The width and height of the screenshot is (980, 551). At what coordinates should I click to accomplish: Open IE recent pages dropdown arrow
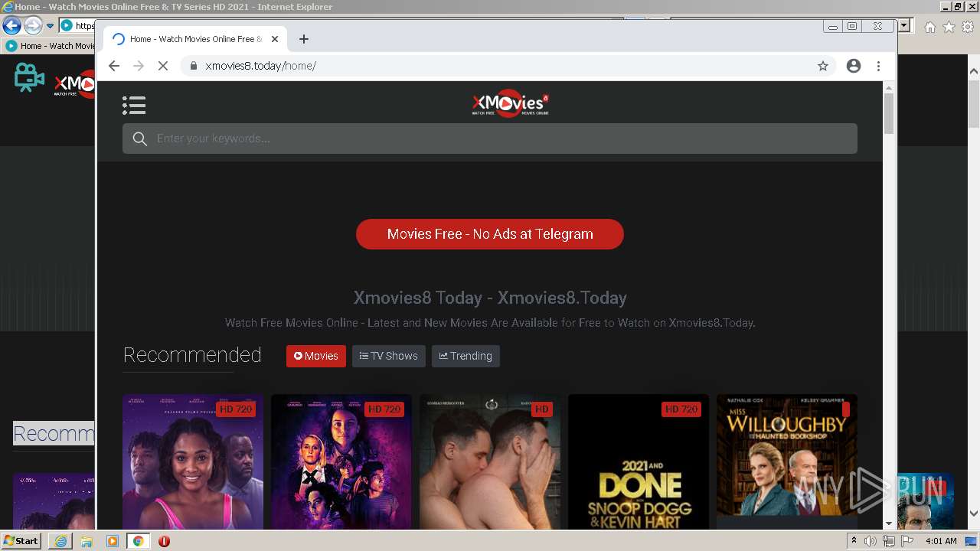tap(51, 26)
